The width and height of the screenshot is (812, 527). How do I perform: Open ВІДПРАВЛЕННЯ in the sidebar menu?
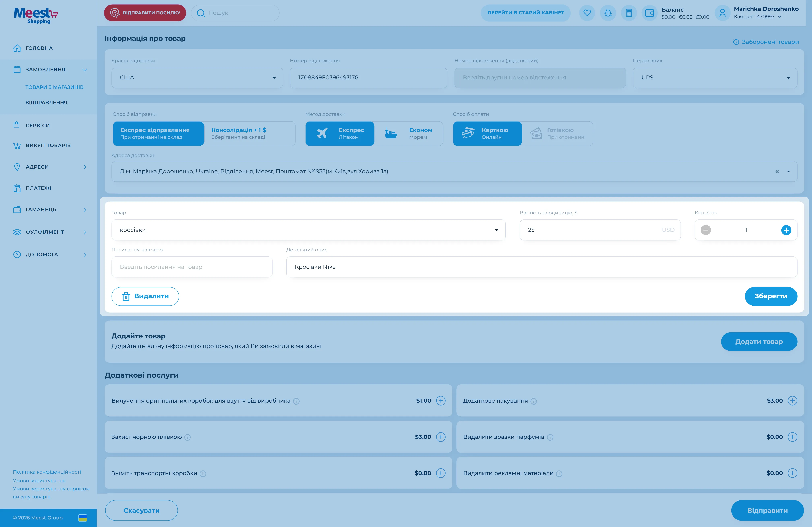46,102
